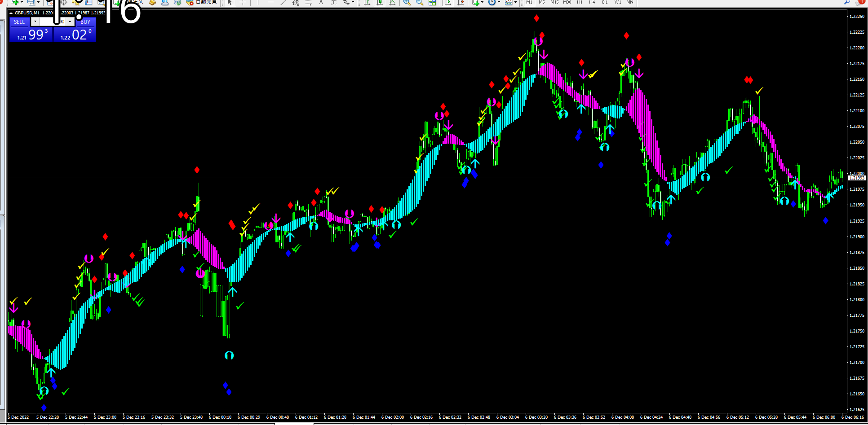Expand the Templates dropdown arrow
Image resolution: width=868 pixels, height=425 pixels.
(x=515, y=2)
